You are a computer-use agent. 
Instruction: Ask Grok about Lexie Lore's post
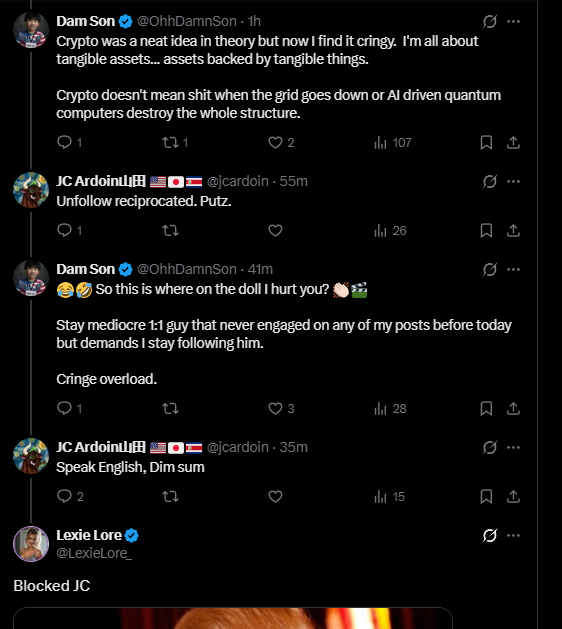coord(490,535)
